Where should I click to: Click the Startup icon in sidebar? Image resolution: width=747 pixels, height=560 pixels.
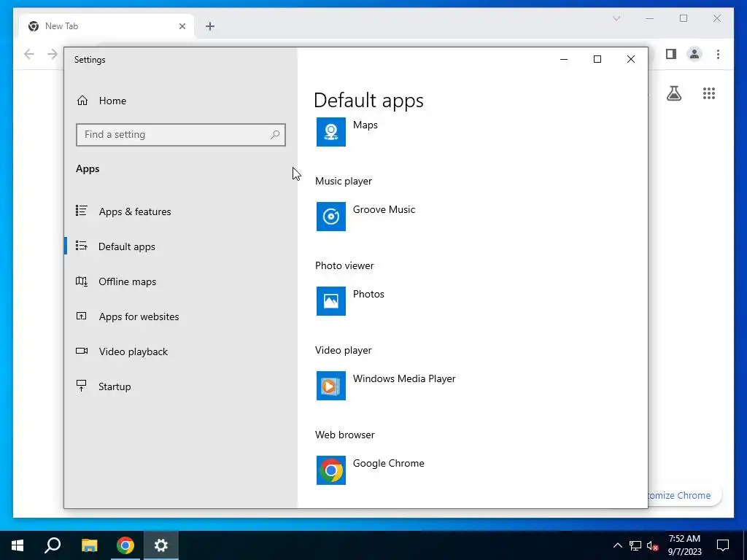tap(82, 386)
